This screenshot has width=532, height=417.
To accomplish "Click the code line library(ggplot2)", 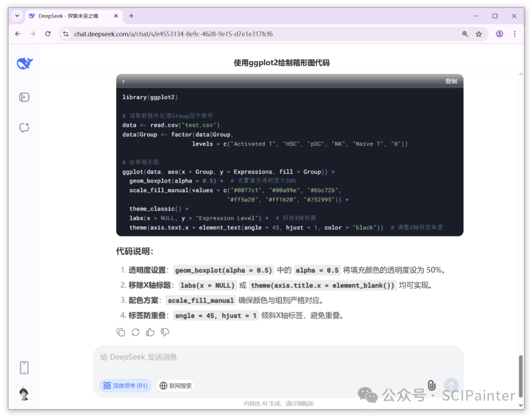I will [x=150, y=97].
